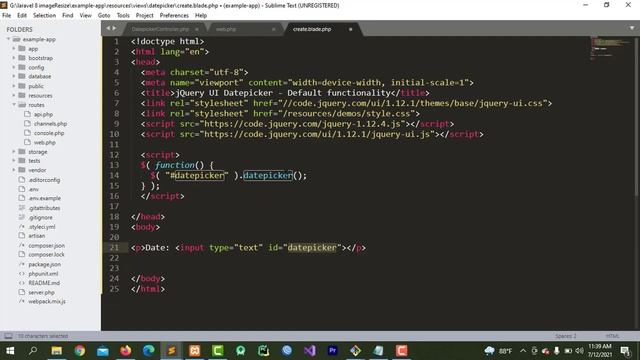Expand the resources folder arrow

(x=13, y=96)
